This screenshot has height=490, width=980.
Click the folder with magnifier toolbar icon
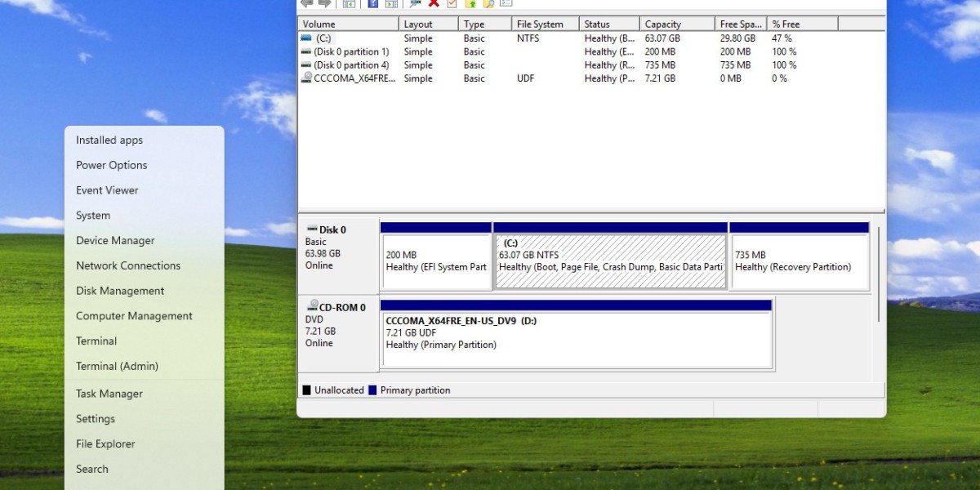(x=488, y=3)
